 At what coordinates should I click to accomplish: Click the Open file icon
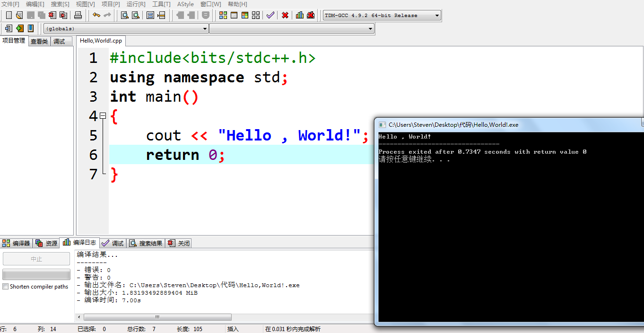[19, 15]
